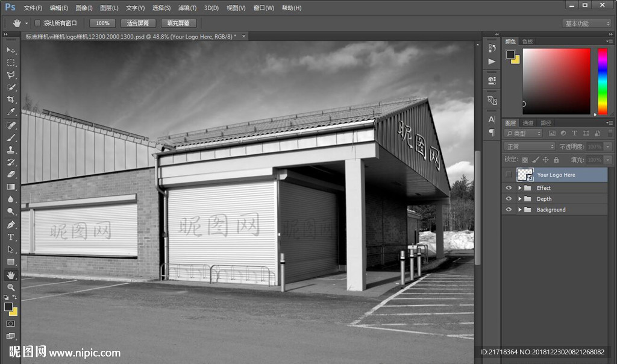Switch to the Channels tab
The height and width of the screenshot is (364, 617).
(528, 123)
